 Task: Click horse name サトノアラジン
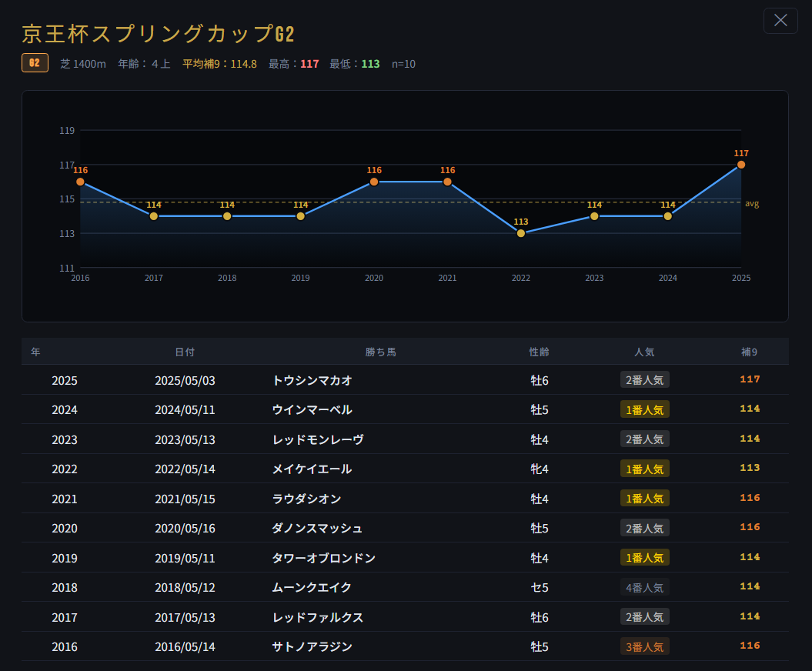click(312, 646)
